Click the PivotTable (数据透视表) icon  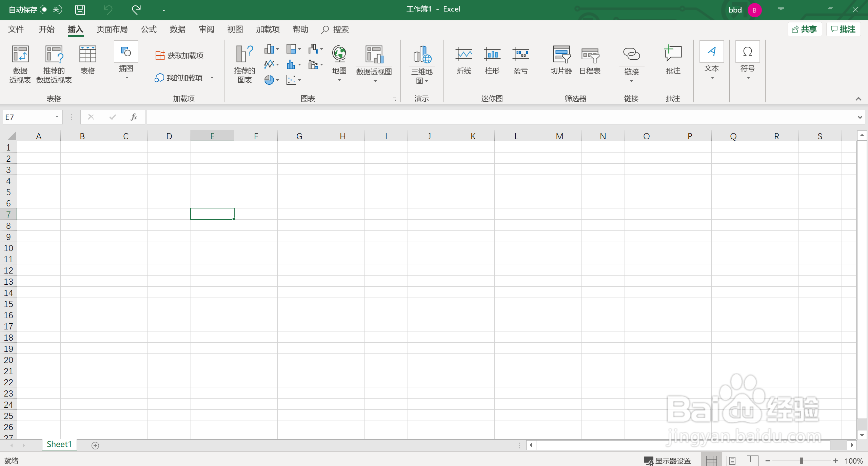pyautogui.click(x=20, y=54)
